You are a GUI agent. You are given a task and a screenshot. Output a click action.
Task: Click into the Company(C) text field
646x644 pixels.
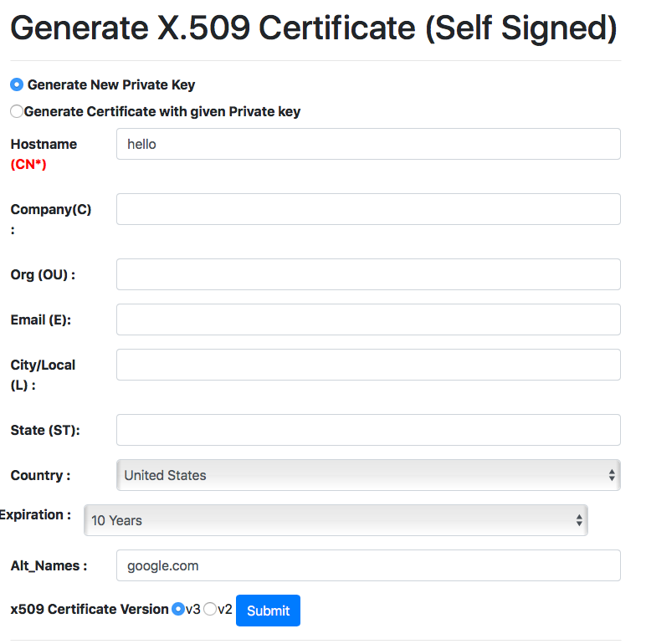368,209
